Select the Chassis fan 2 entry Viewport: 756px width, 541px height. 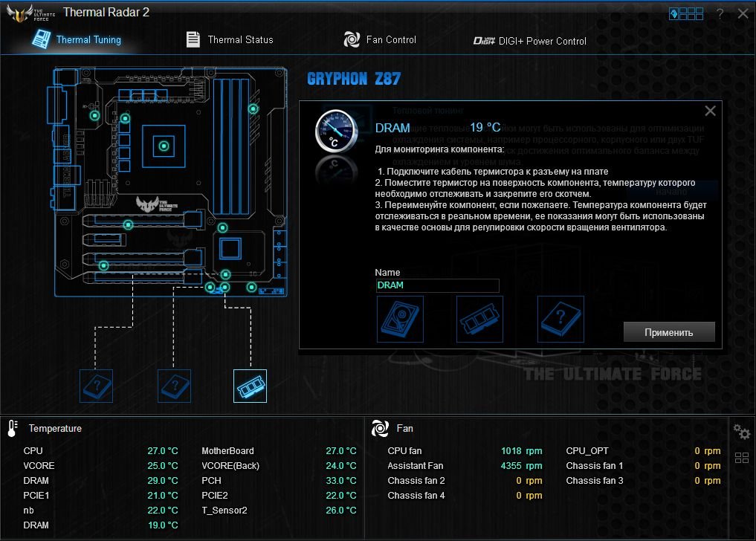coord(465,481)
